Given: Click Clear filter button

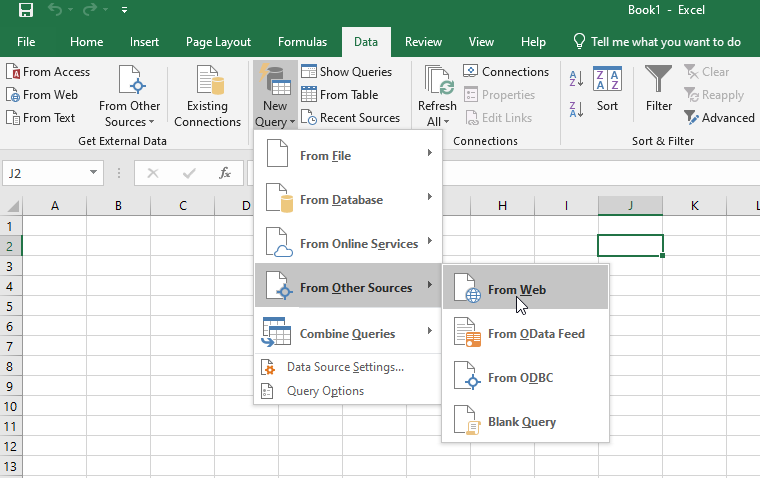Looking at the screenshot, I should [x=707, y=72].
